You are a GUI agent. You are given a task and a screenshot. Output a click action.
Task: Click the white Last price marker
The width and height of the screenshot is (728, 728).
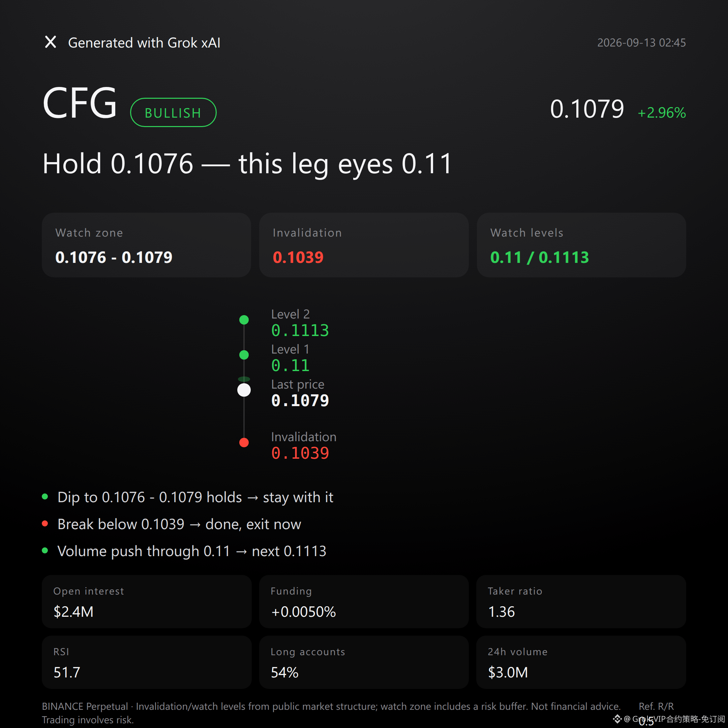pyautogui.click(x=244, y=390)
